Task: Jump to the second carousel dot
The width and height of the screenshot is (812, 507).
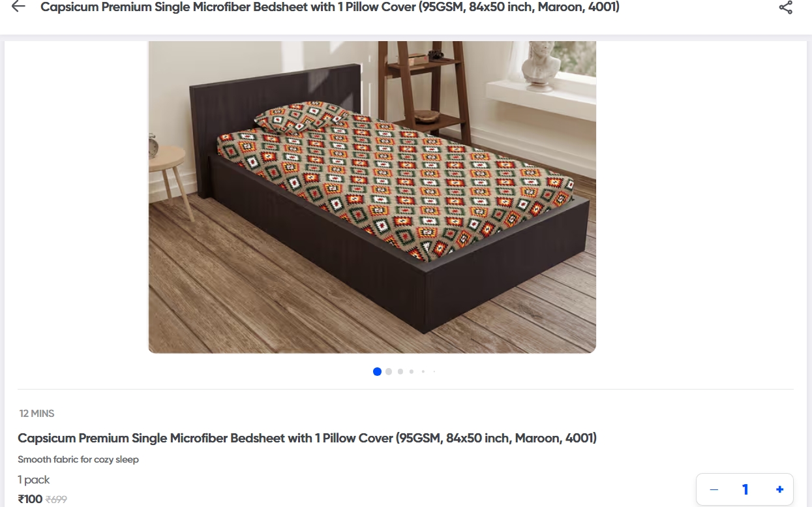Action: pos(389,371)
